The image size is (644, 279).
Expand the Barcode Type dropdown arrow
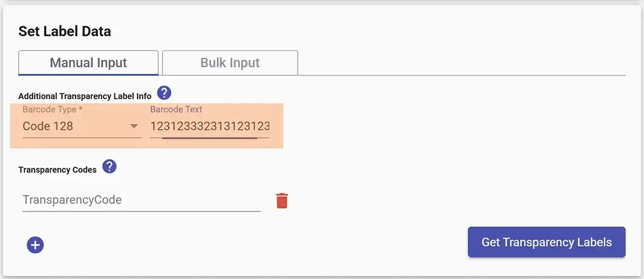click(x=134, y=126)
